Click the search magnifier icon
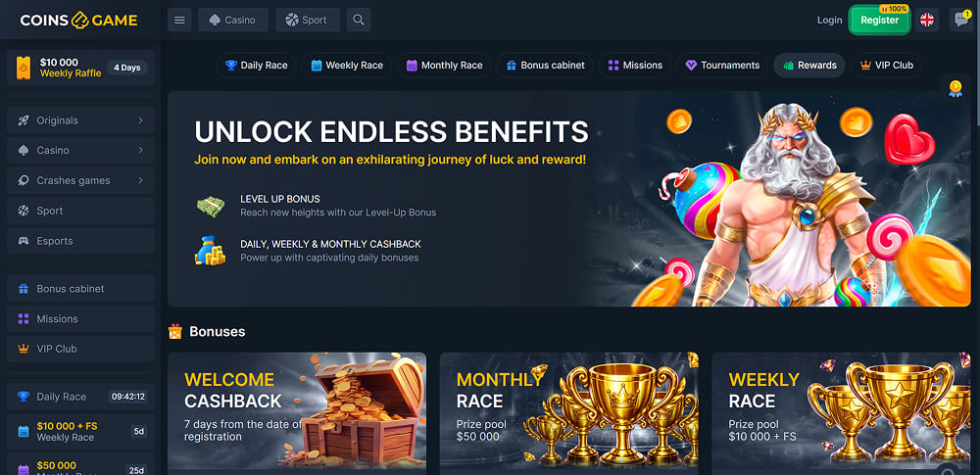 coord(358,20)
